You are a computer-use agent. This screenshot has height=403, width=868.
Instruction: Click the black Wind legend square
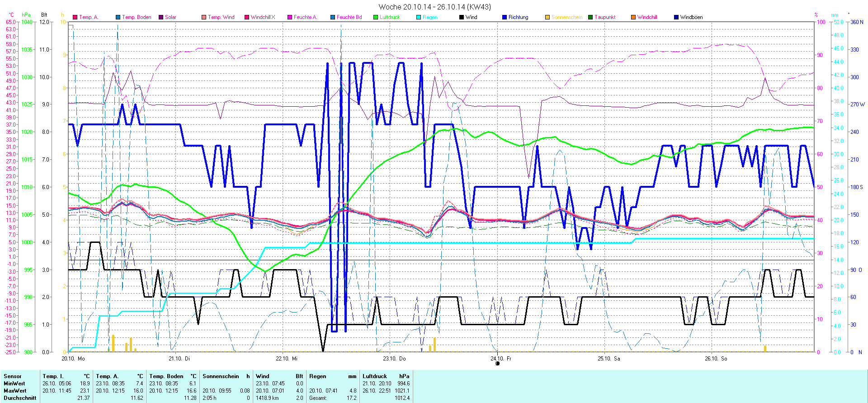point(462,17)
